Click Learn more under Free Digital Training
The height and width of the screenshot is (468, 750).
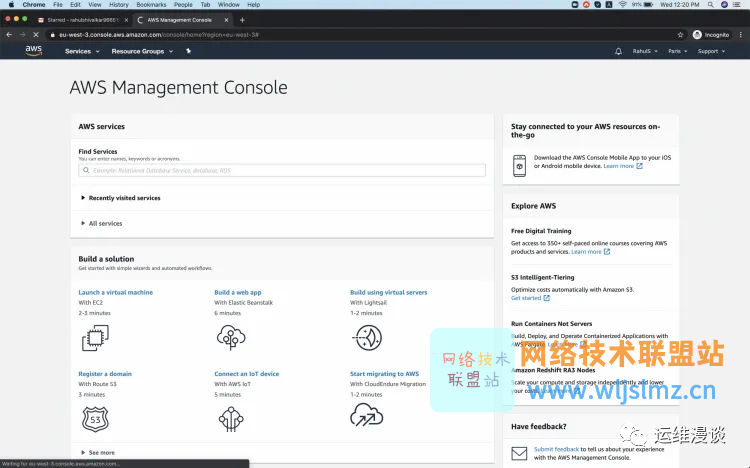tap(590, 252)
